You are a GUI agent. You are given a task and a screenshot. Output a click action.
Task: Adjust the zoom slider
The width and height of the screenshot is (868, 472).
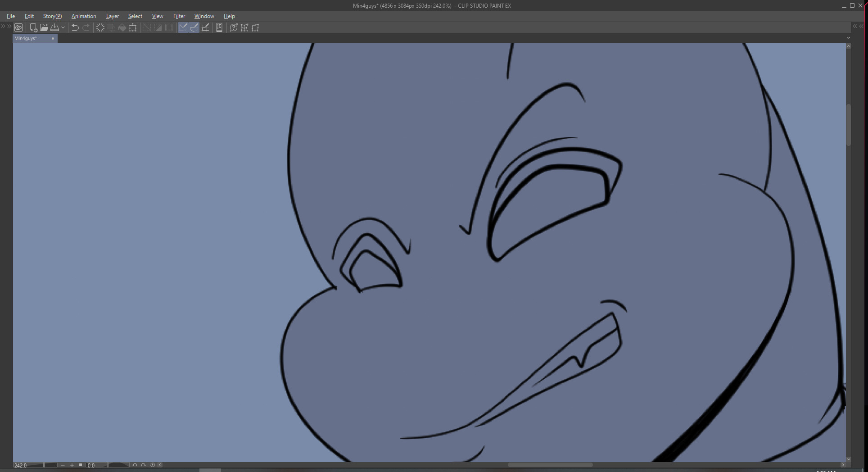coord(44,465)
